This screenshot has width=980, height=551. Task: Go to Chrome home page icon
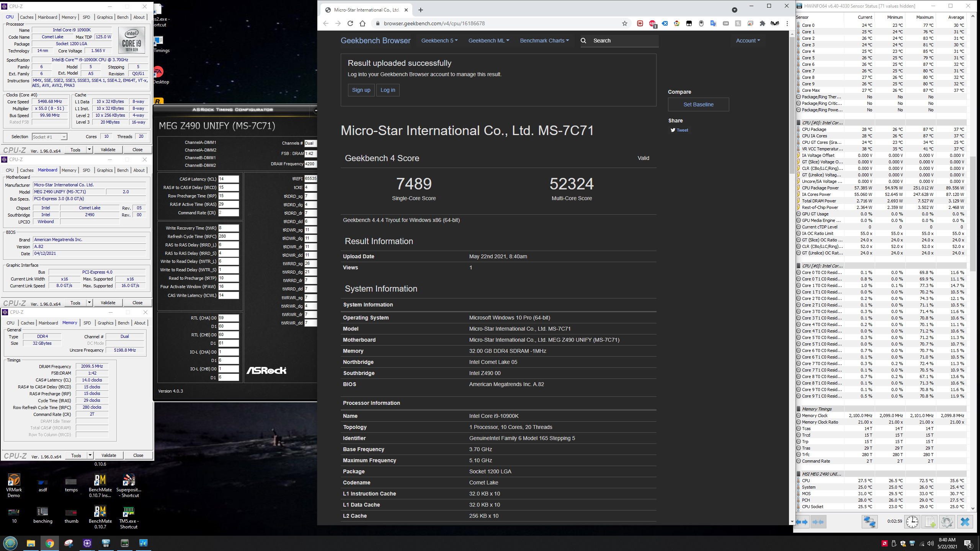pyautogui.click(x=363, y=23)
